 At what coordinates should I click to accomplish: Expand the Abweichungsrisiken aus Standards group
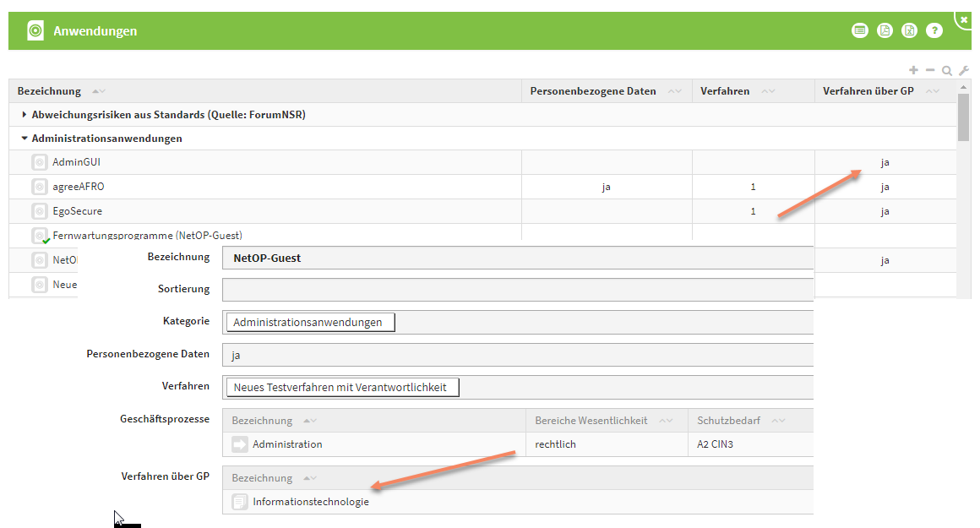[24, 114]
